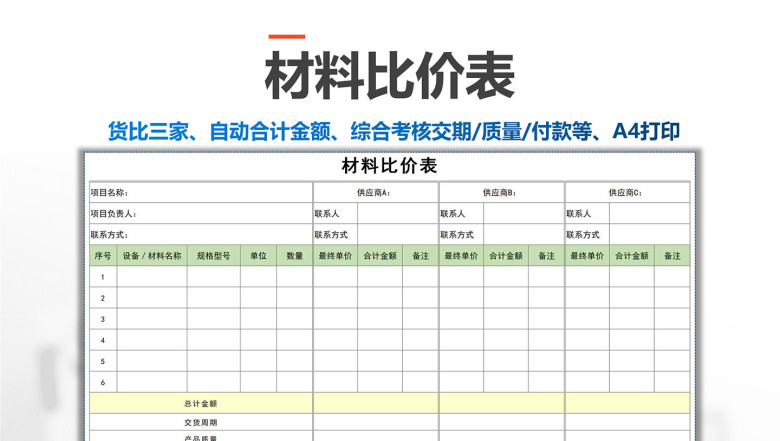Select the 规格型号 column header

pyautogui.click(x=214, y=256)
